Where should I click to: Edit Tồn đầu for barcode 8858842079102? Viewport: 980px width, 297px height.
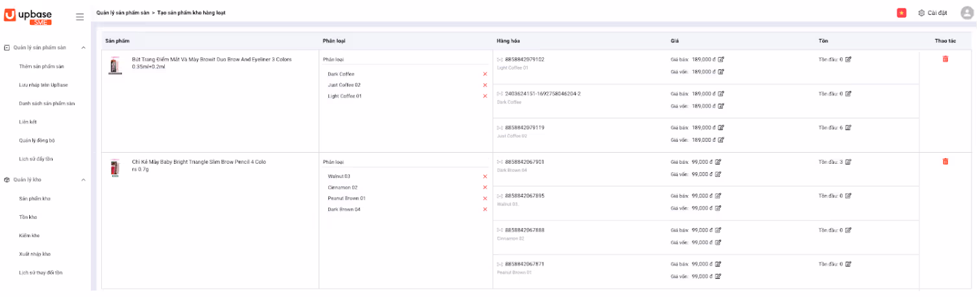point(848,59)
